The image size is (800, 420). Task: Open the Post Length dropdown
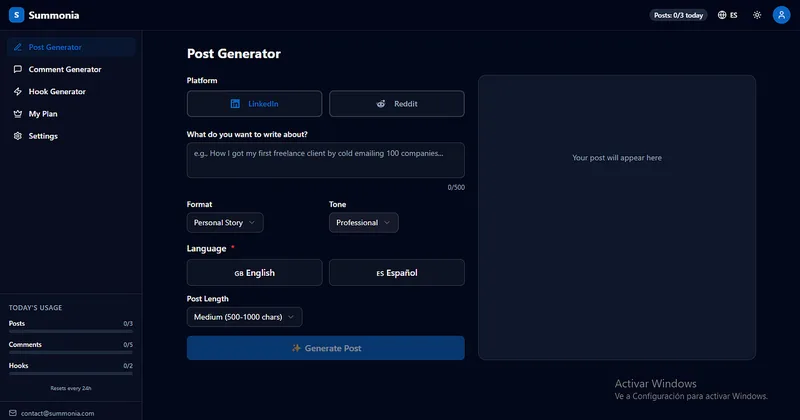coord(244,317)
